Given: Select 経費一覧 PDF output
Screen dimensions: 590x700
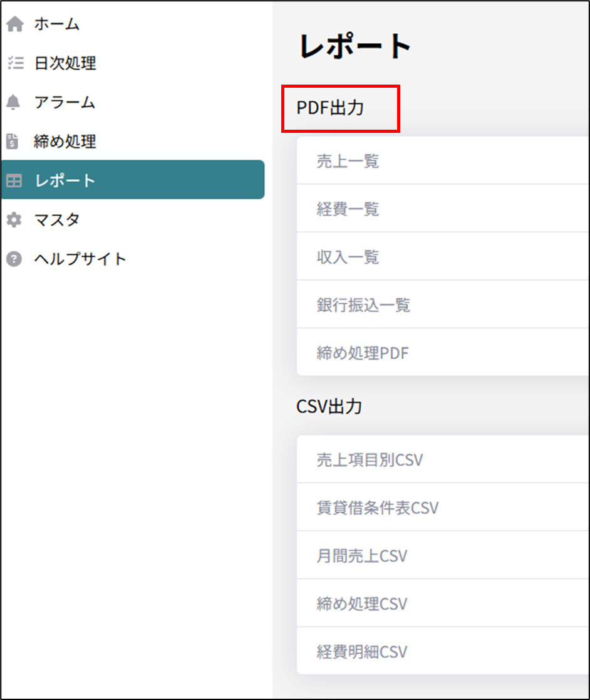Looking at the screenshot, I should click(x=348, y=209).
